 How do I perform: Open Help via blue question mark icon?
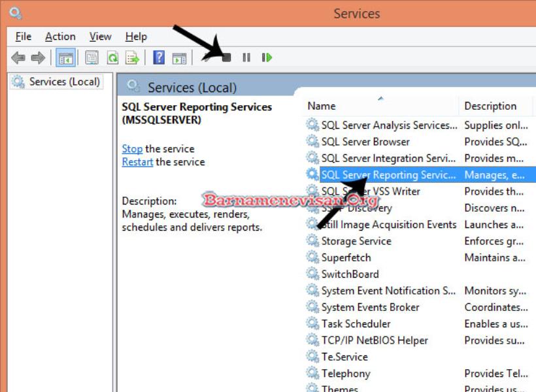point(158,58)
